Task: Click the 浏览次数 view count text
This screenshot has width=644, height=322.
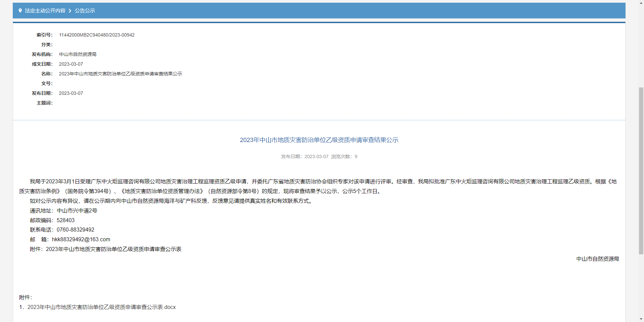Action: click(x=344, y=157)
